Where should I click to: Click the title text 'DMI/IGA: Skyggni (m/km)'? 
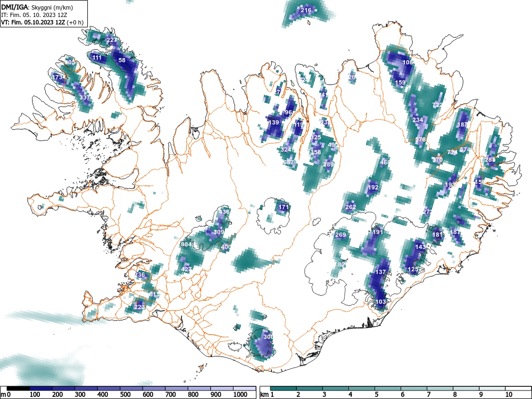pos(37,7)
